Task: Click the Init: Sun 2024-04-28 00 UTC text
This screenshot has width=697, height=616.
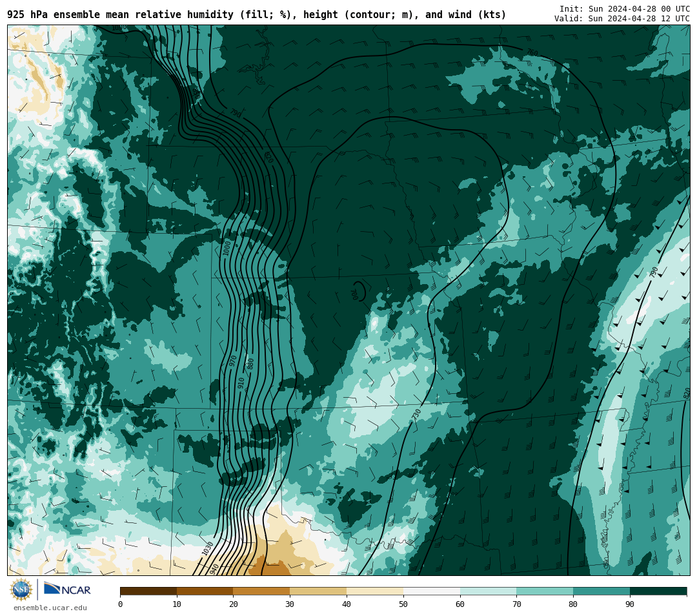Action: 625,9
